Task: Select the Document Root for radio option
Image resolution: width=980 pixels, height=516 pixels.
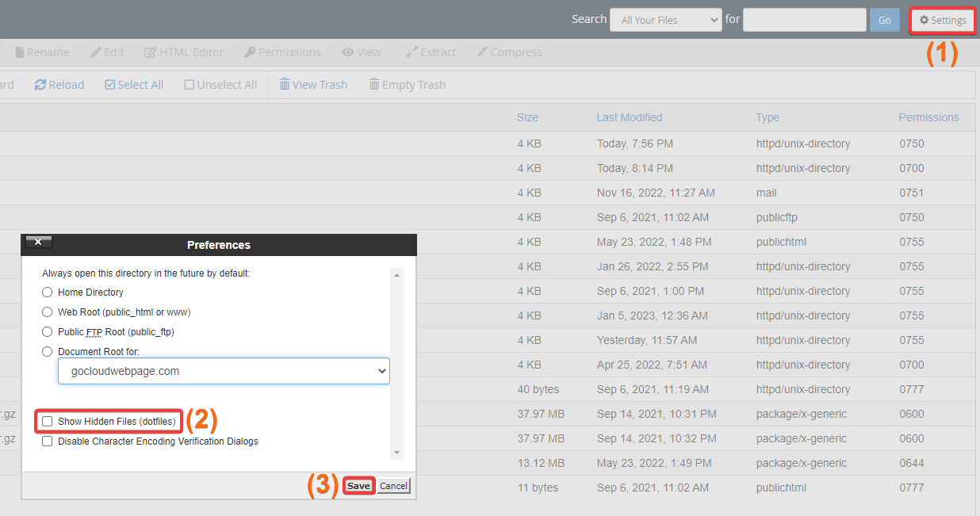Action: point(48,351)
